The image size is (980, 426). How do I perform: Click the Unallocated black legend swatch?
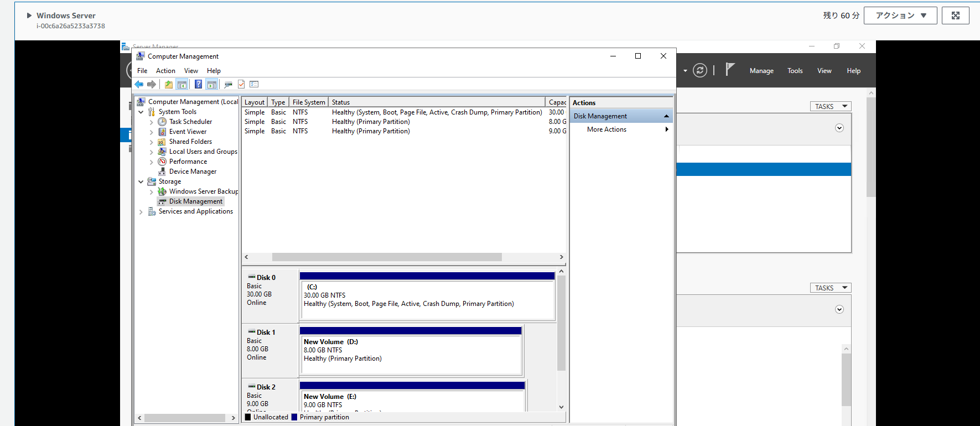pyautogui.click(x=248, y=417)
